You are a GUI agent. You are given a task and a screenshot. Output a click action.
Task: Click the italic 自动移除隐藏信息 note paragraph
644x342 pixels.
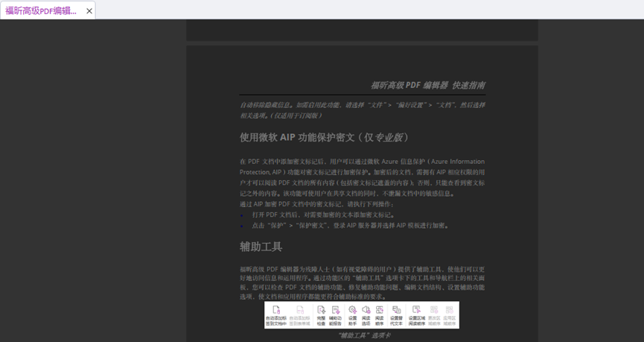point(362,110)
